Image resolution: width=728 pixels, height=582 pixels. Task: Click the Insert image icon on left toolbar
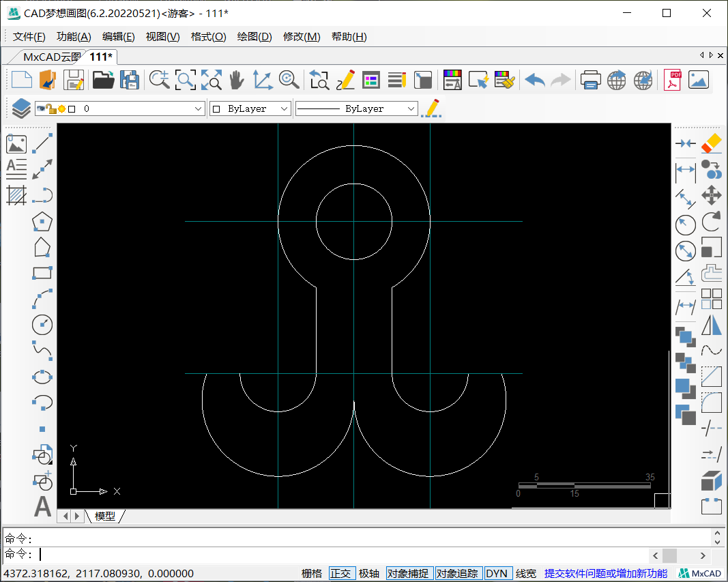(x=16, y=144)
